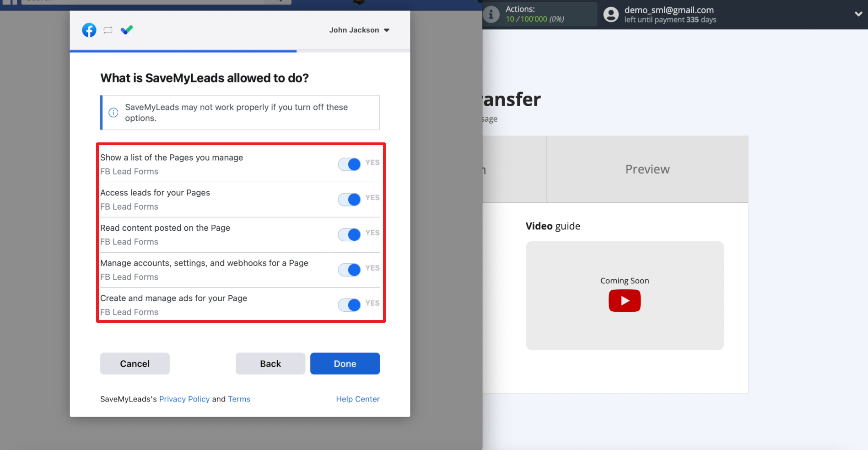868x450 pixels.
Task: Open the Terms link
Action: coord(239,399)
